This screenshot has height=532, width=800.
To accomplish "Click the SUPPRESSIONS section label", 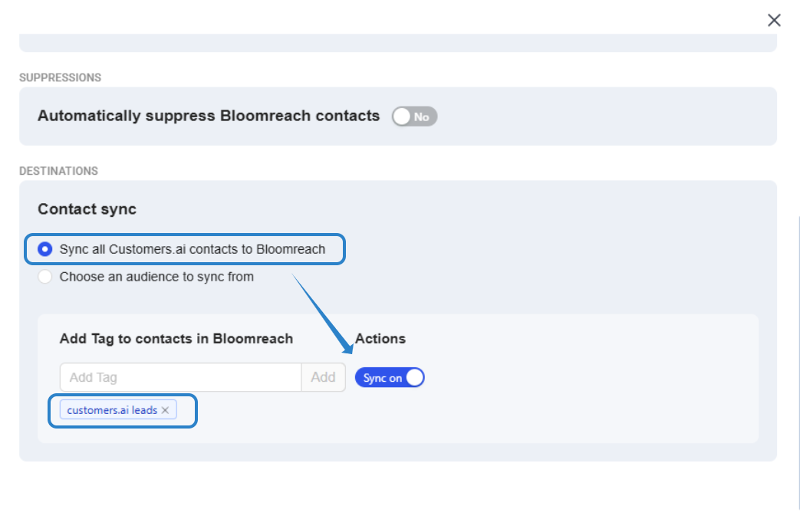I will [x=60, y=77].
